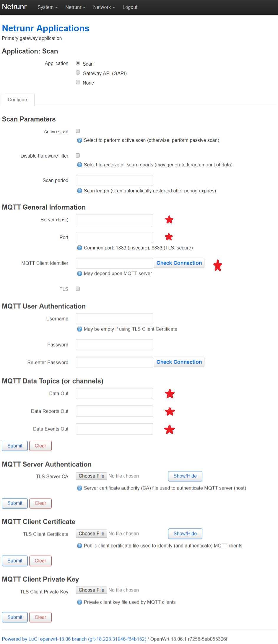Image resolution: width=278 pixels, height=644 pixels.
Task: Click Logout in the top menu
Action: click(x=130, y=7)
